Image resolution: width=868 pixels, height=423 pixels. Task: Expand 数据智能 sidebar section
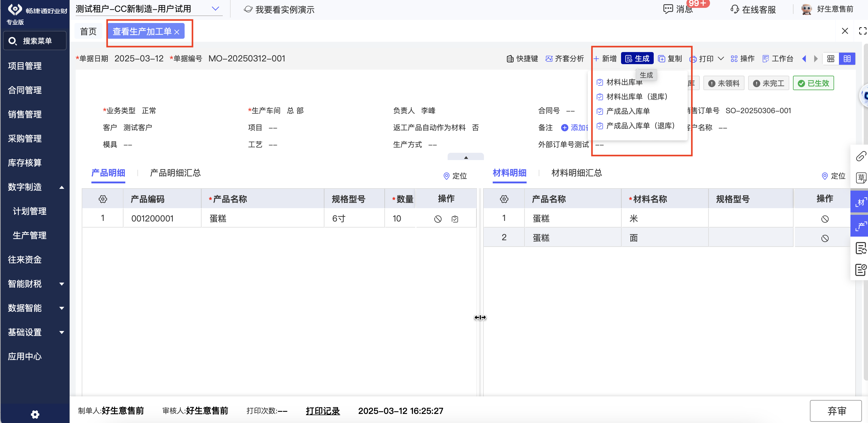62,308
